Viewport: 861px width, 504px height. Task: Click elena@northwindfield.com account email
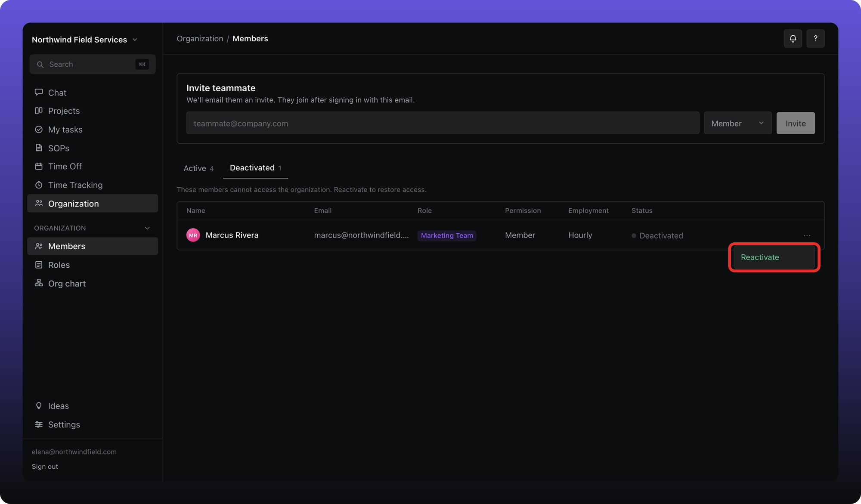[74, 452]
